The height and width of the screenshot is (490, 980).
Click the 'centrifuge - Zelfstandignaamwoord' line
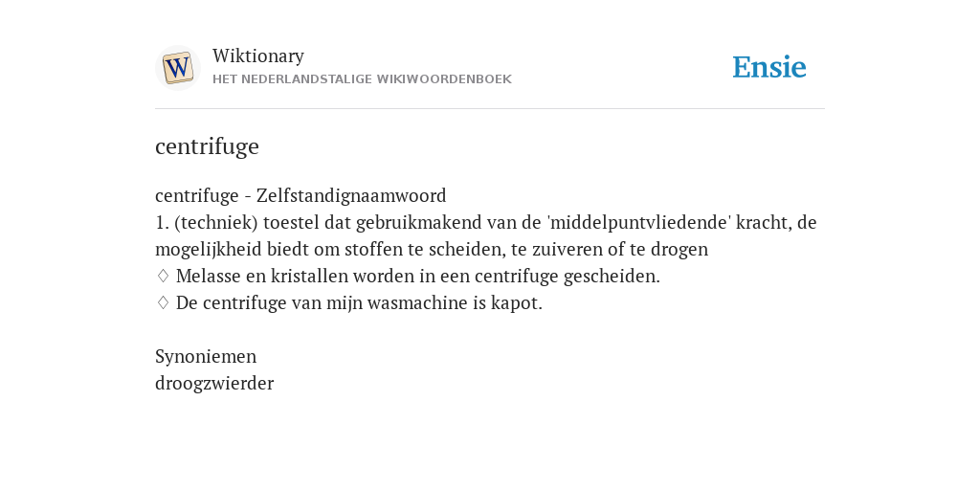click(301, 195)
